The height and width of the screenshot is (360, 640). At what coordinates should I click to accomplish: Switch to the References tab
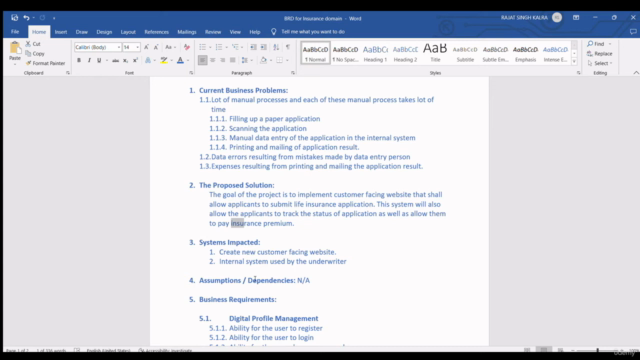tap(156, 32)
